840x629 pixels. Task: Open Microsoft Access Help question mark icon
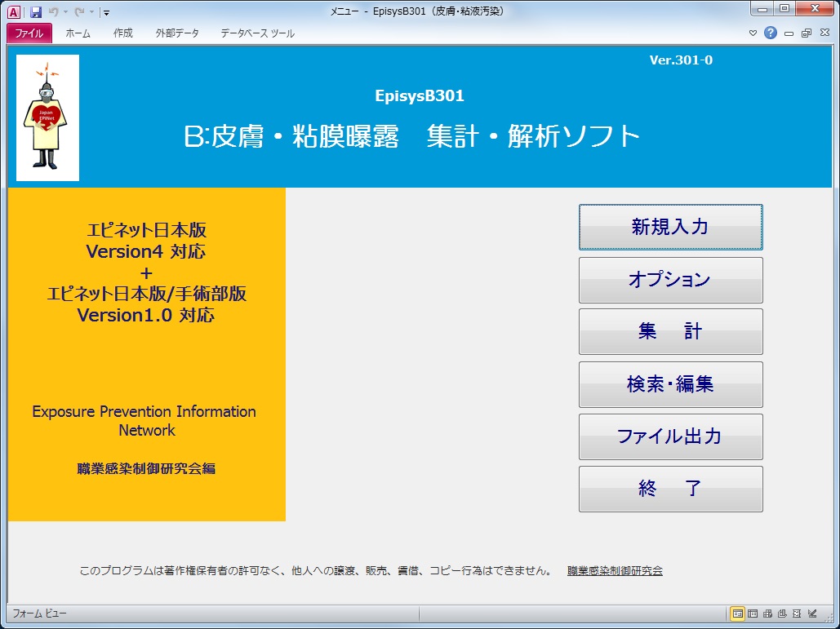(x=770, y=33)
